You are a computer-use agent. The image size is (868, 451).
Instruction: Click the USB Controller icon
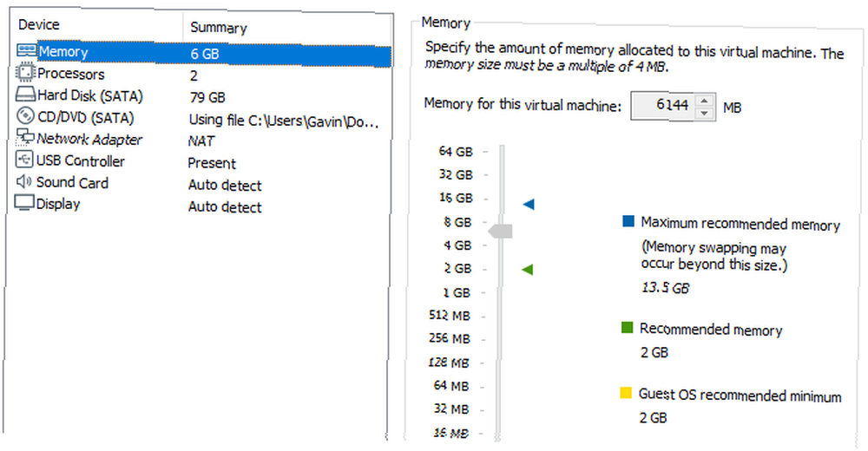pos(24,160)
